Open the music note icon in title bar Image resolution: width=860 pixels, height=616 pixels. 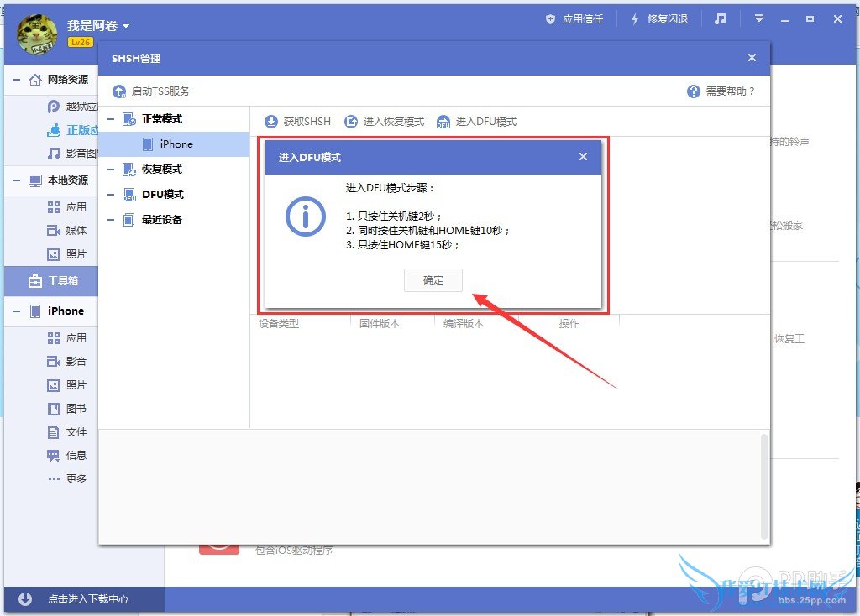[x=721, y=18]
